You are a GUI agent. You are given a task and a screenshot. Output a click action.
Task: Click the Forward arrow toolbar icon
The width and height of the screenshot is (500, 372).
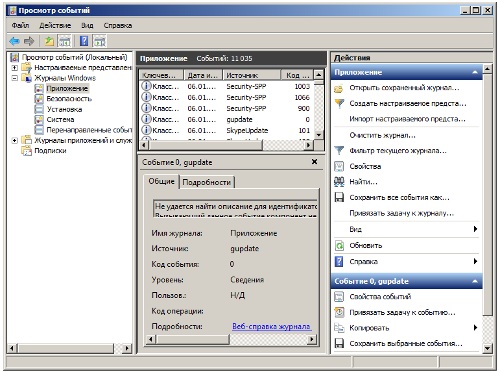(29, 41)
